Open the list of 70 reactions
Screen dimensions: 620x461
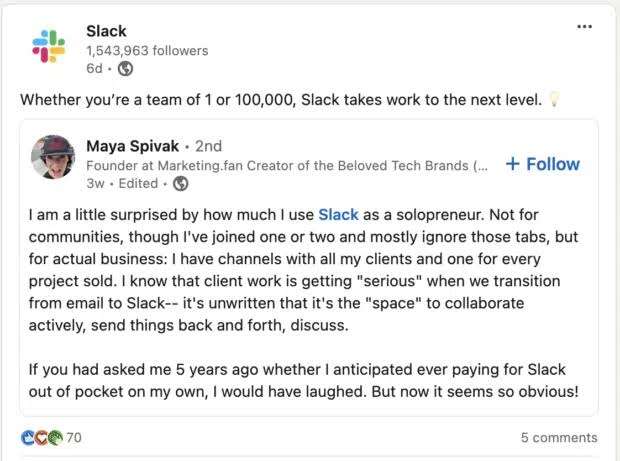tap(74, 437)
